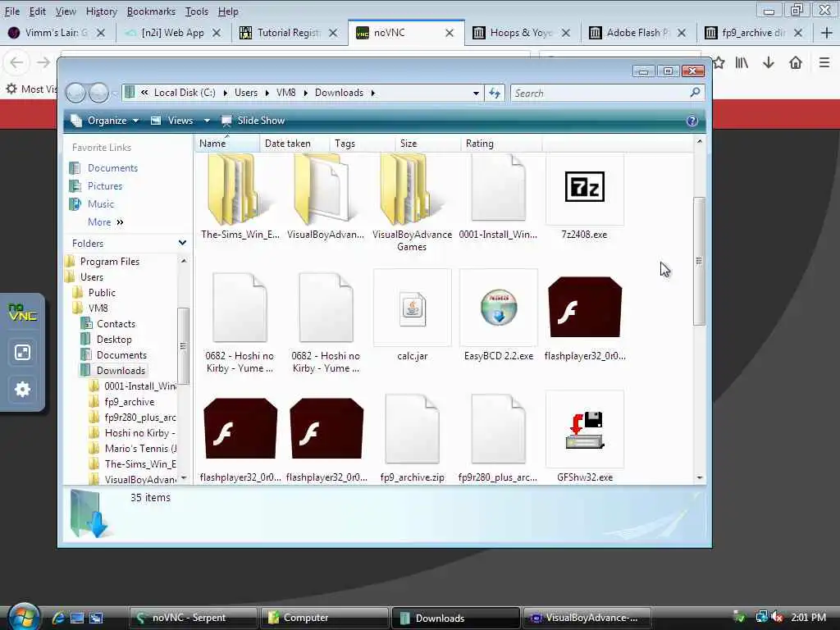
Task: Sort by the Name column header
Action: (226, 143)
